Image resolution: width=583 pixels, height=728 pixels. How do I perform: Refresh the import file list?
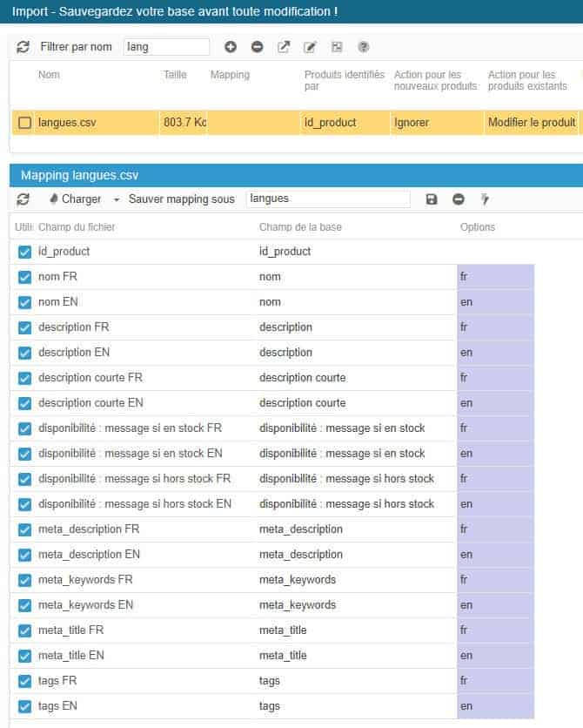(x=23, y=47)
